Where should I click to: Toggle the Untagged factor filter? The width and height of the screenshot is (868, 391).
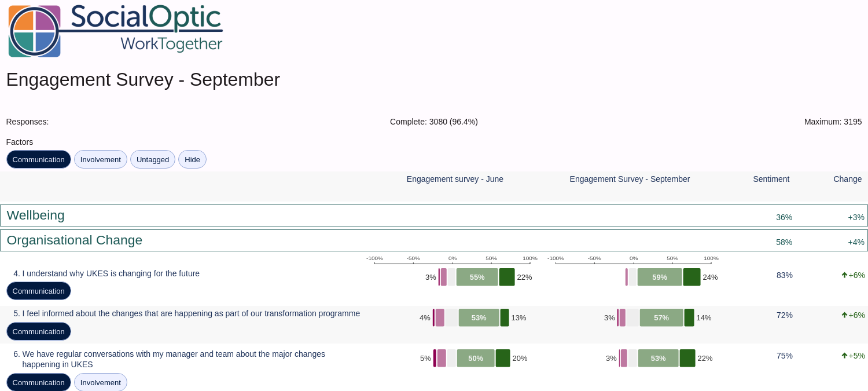pyautogui.click(x=153, y=159)
